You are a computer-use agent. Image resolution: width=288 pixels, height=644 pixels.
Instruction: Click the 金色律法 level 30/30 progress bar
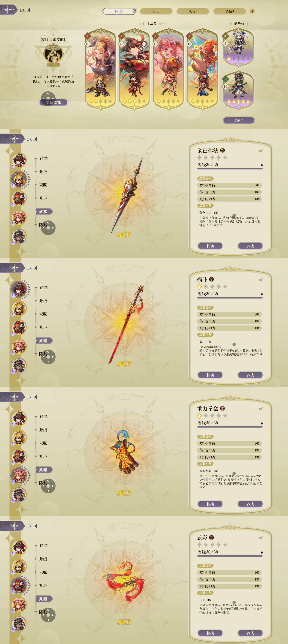pyautogui.click(x=230, y=169)
